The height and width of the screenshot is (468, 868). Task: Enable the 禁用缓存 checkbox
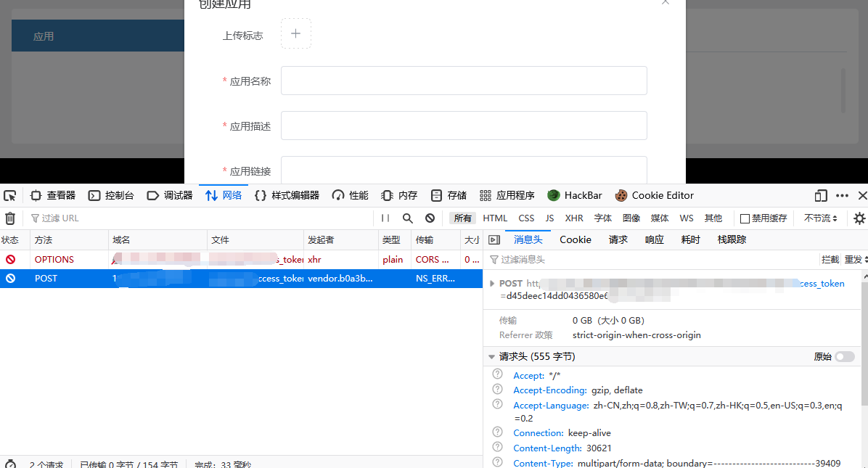pos(745,218)
